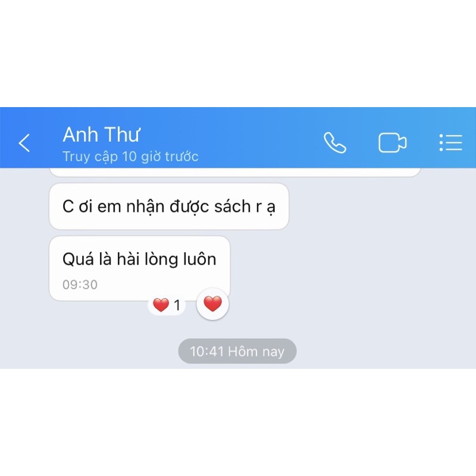
Task: Tap the '10:41 Hôm nay' date separator
Action: pyautogui.click(x=237, y=351)
